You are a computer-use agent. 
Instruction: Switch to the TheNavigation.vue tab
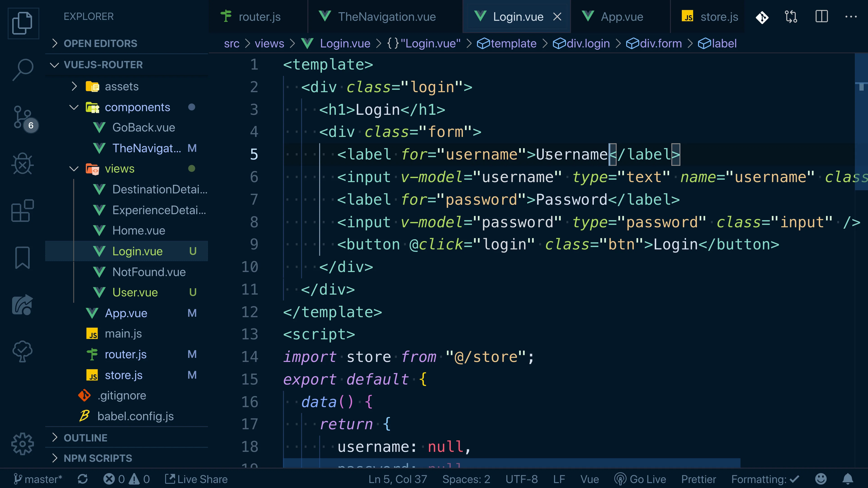click(387, 16)
